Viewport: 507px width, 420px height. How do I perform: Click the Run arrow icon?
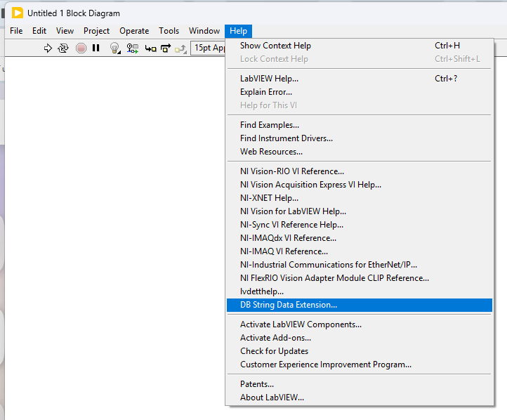[x=48, y=48]
